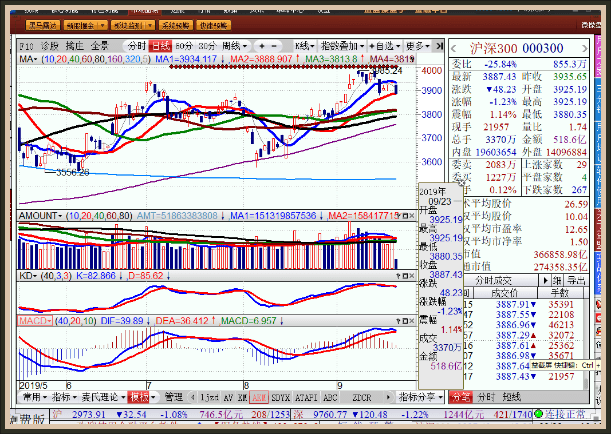
Task: Open the 麦氏理论 menu
Action: (x=103, y=397)
